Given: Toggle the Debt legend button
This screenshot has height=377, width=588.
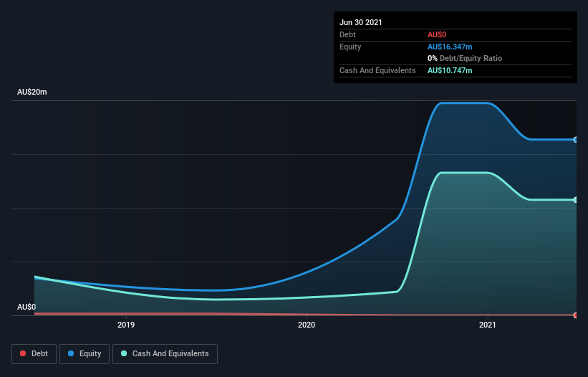Looking at the screenshot, I should (34, 354).
